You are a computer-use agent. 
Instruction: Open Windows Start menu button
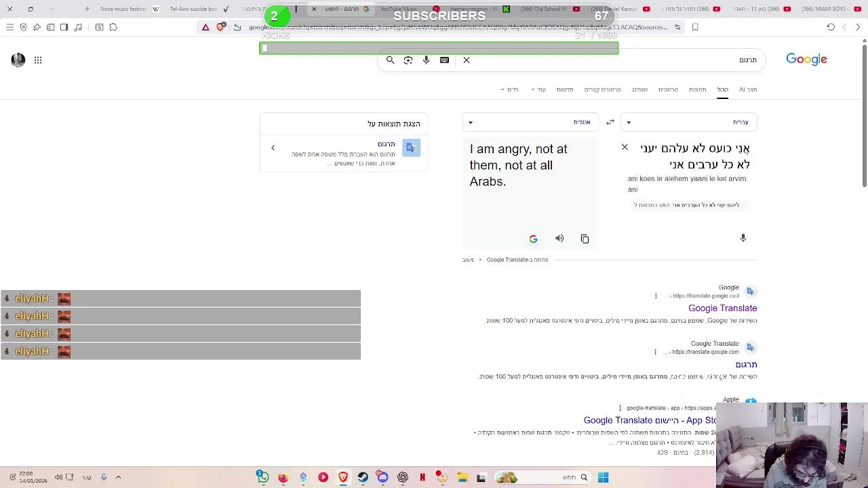(x=603, y=477)
